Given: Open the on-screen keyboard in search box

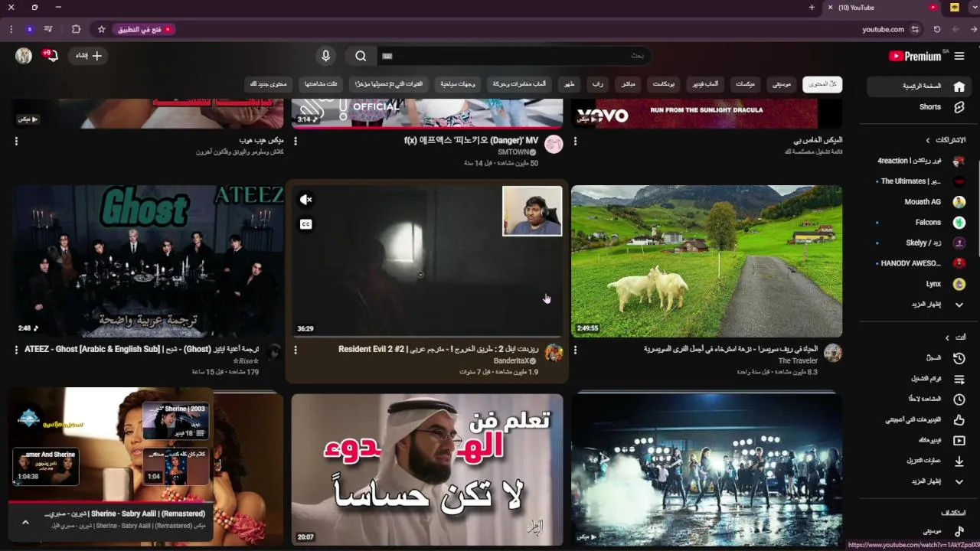Looking at the screenshot, I should [x=387, y=56].
